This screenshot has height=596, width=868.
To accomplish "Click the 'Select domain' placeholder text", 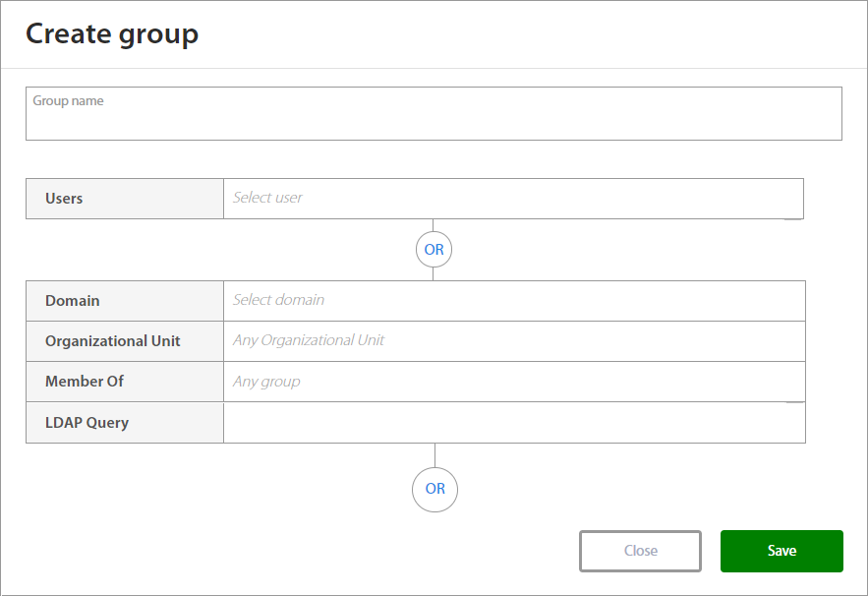I will click(x=278, y=300).
